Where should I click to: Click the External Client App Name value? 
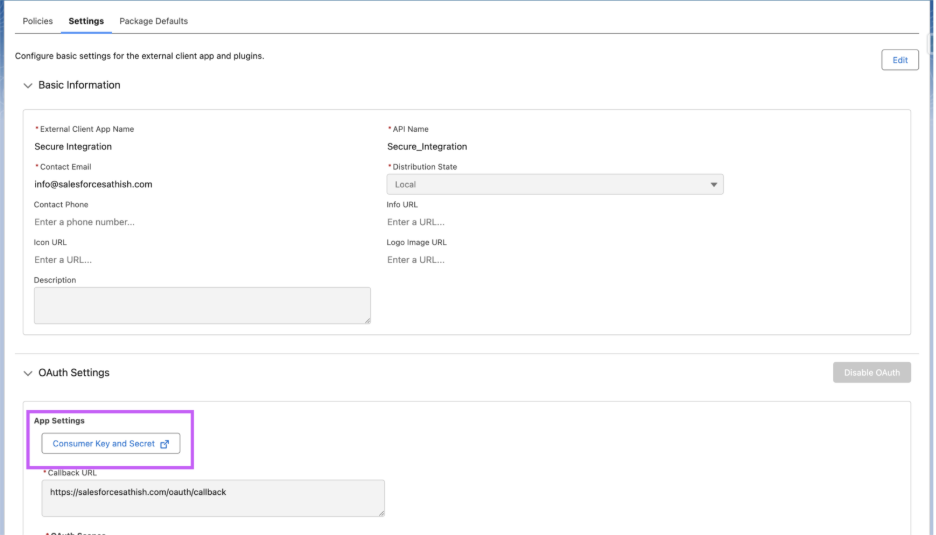coord(73,147)
